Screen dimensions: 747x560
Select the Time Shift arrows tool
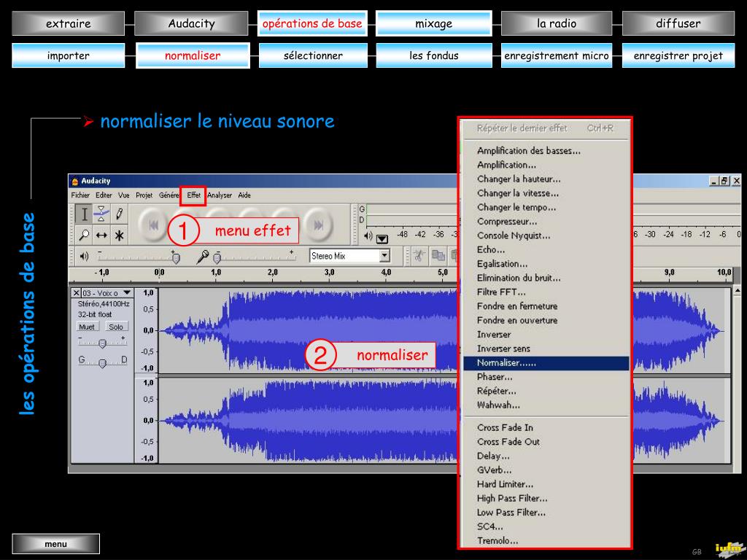coord(101,235)
